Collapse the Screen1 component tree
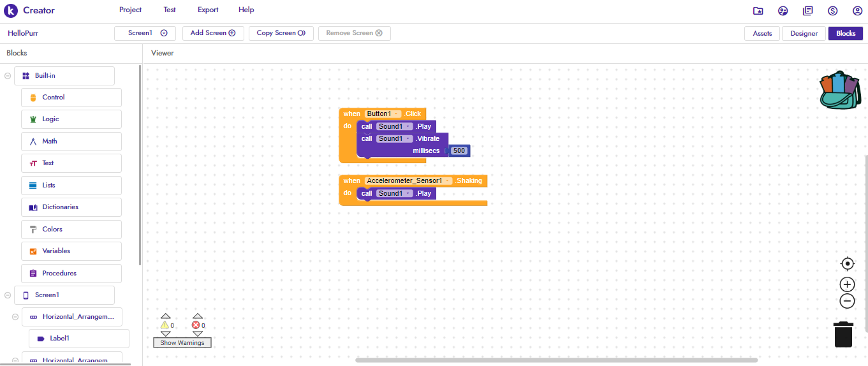This screenshot has width=868, height=366. pyautogui.click(x=8, y=295)
